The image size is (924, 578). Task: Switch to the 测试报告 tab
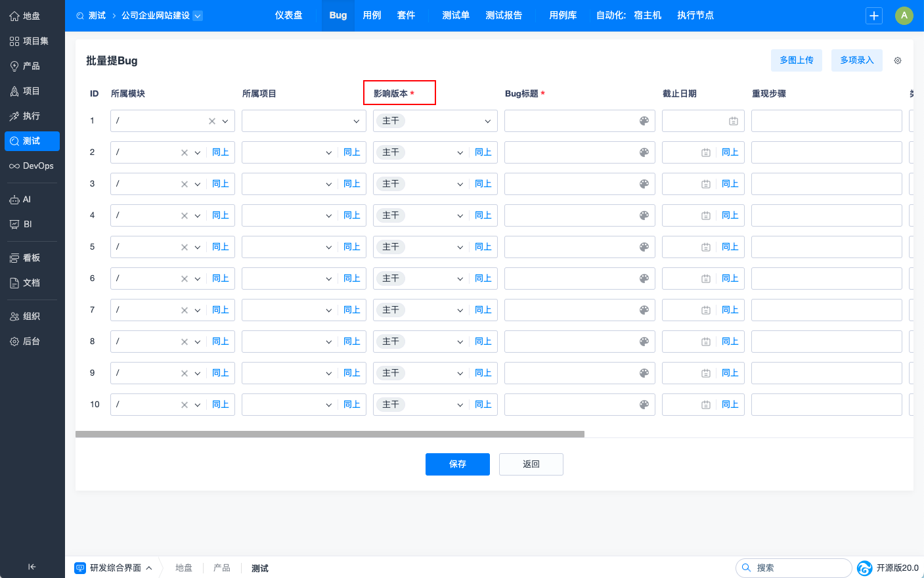point(504,16)
